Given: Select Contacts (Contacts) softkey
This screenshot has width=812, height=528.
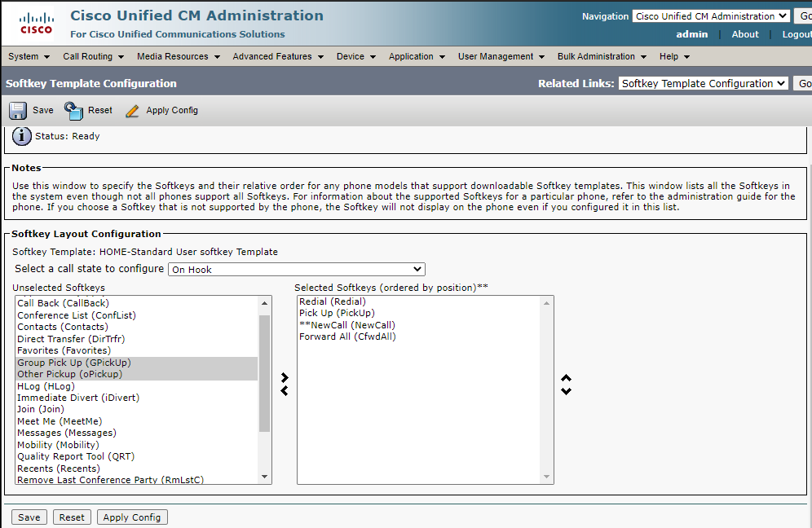Looking at the screenshot, I should pyautogui.click(x=137, y=327).
